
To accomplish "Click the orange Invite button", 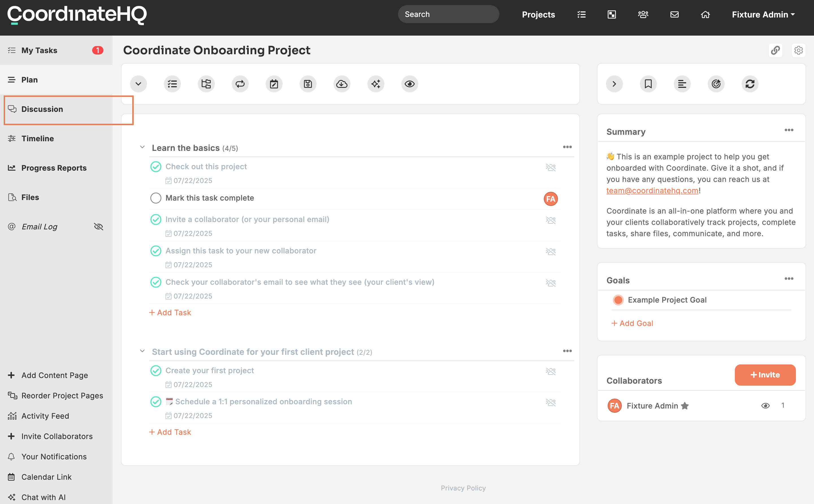I will click(x=765, y=375).
